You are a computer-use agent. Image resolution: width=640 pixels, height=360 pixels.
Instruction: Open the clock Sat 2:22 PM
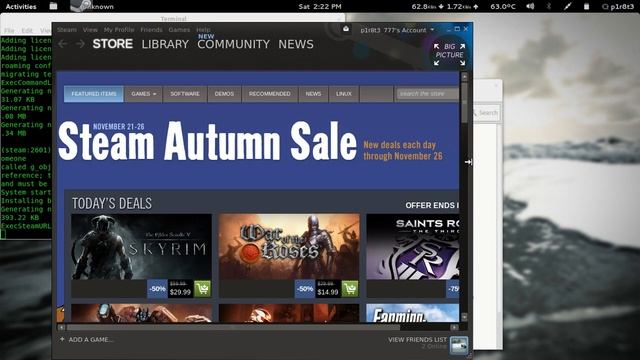[x=320, y=7]
